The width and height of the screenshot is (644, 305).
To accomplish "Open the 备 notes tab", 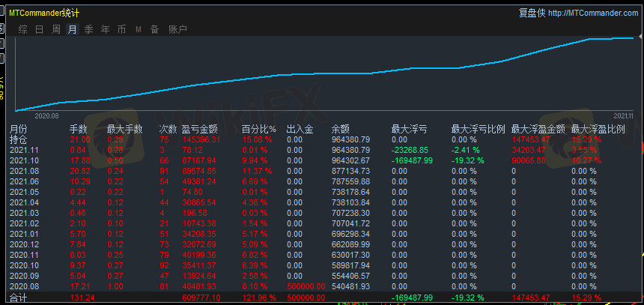I will [x=154, y=29].
